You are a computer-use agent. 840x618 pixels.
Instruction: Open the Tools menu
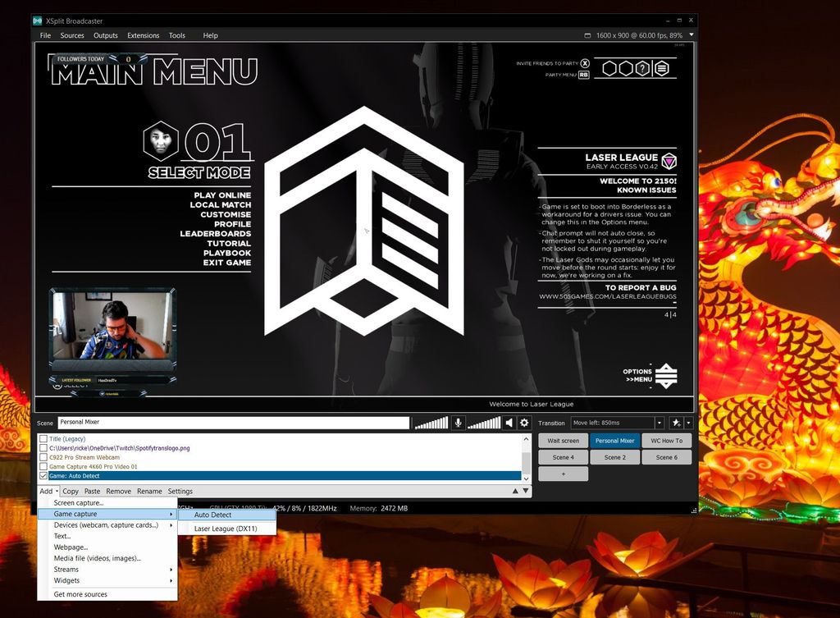coord(177,35)
